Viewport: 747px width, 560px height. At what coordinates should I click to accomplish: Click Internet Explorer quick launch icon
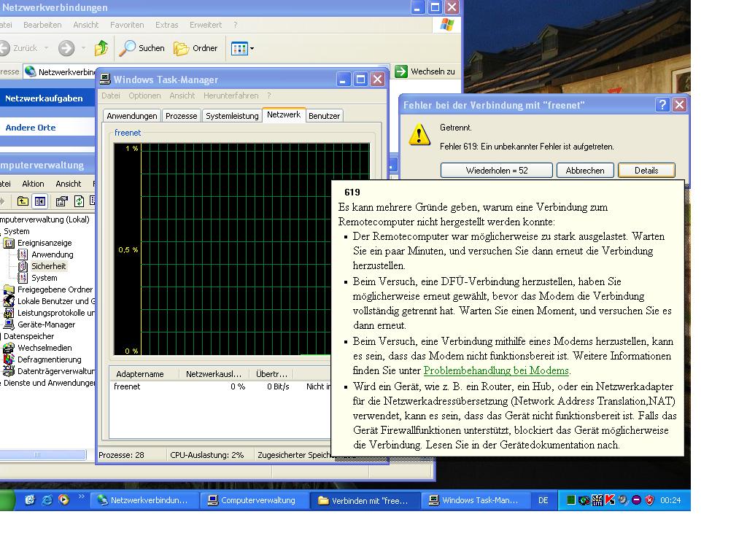click(47, 500)
